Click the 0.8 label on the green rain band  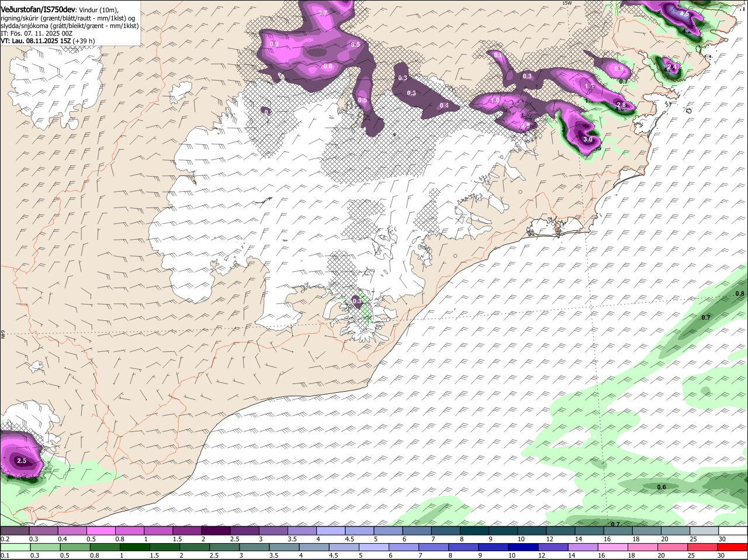point(740,293)
